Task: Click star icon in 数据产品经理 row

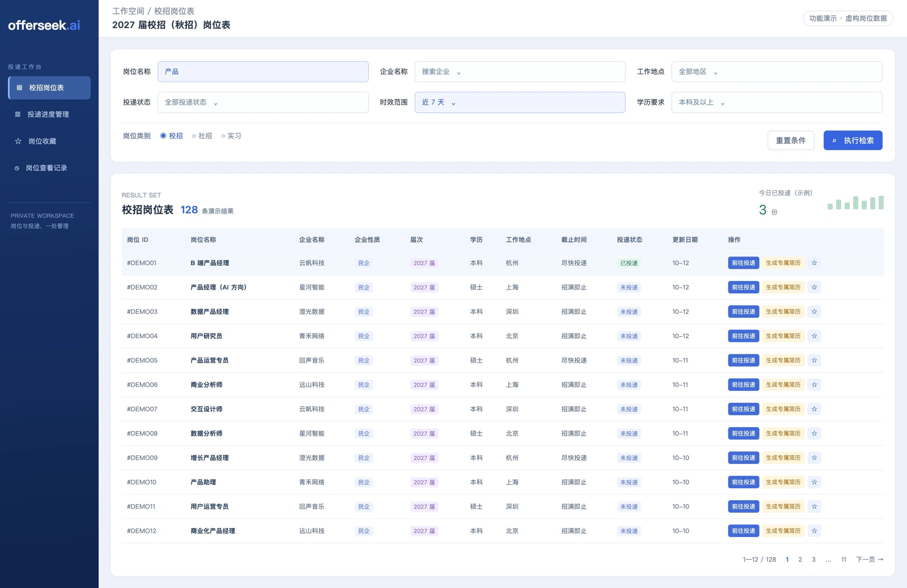Action: coord(814,312)
